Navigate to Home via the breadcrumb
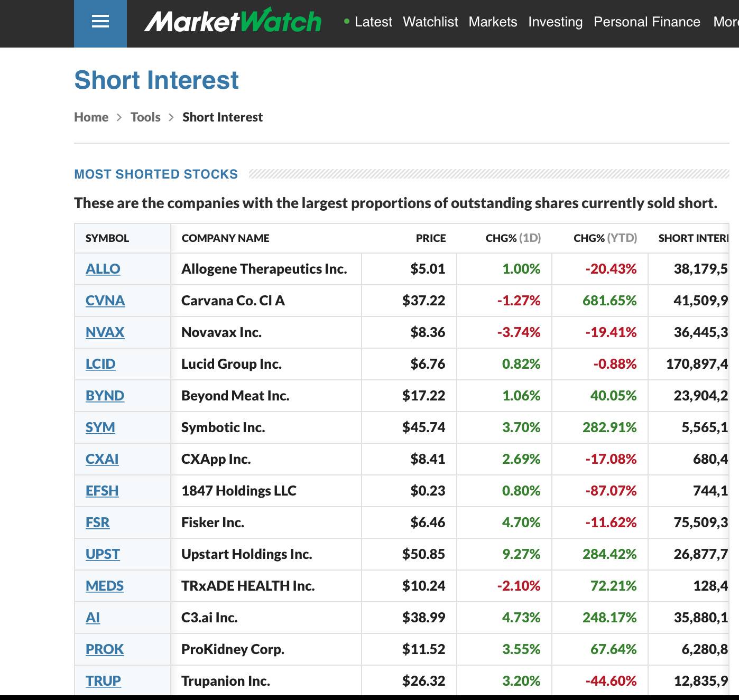 [x=91, y=117]
